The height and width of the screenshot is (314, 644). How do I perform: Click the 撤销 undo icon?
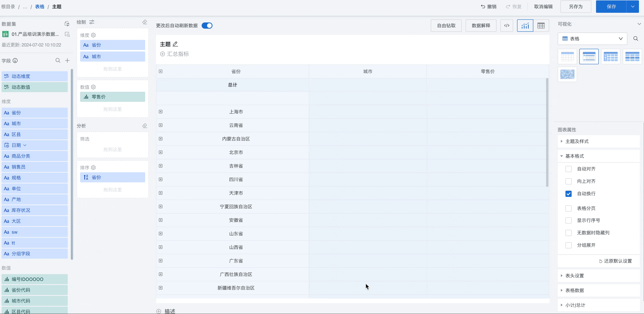483,7
